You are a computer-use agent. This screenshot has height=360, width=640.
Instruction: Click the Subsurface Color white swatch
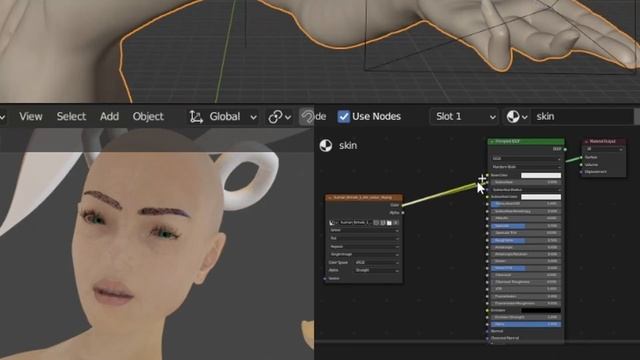541,197
